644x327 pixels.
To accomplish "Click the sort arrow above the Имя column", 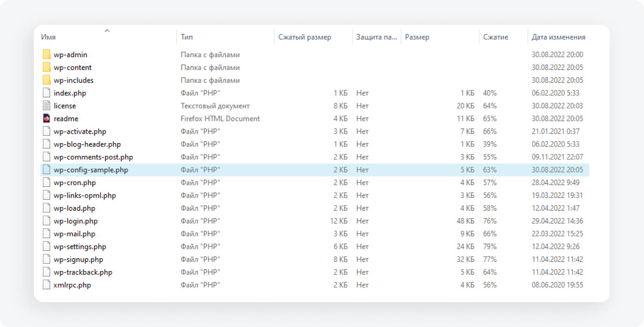I will [x=107, y=31].
